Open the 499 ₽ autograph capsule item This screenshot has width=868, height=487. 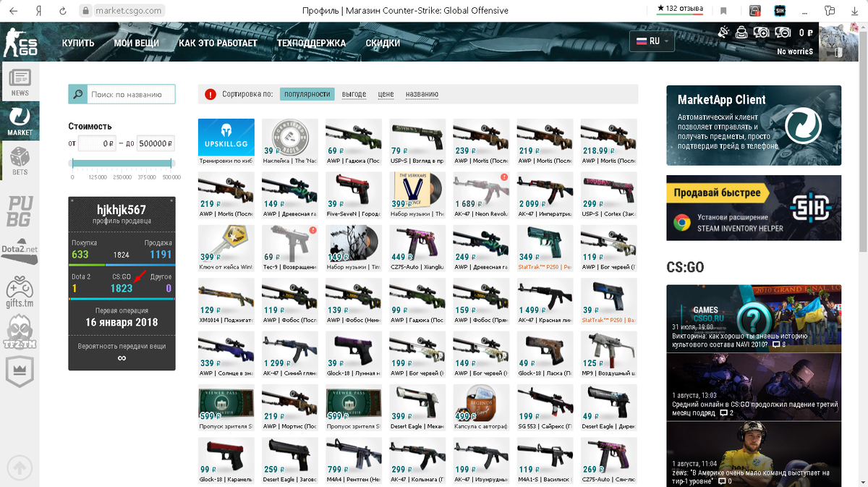(x=481, y=407)
